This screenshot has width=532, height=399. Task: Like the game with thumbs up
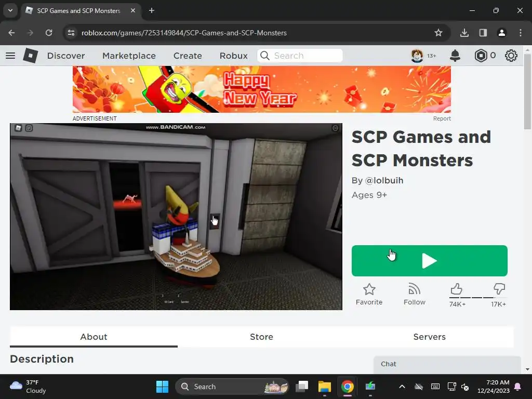click(457, 289)
